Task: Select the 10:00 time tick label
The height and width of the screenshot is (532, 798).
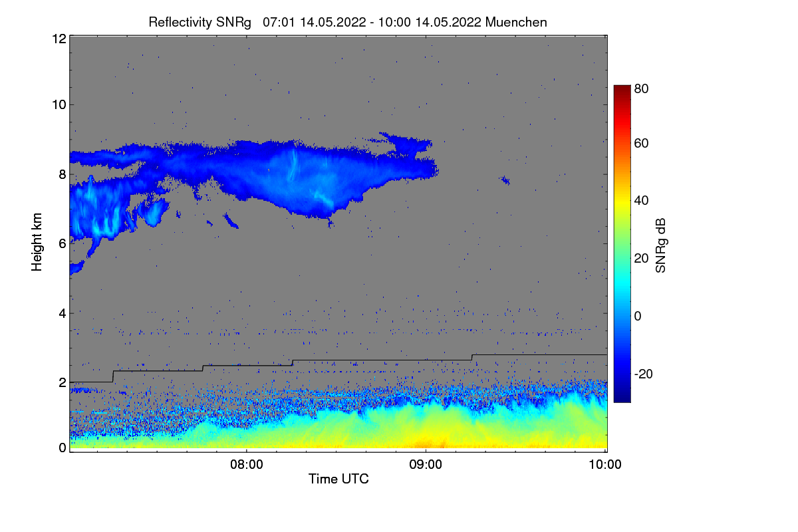Action: 605,465
